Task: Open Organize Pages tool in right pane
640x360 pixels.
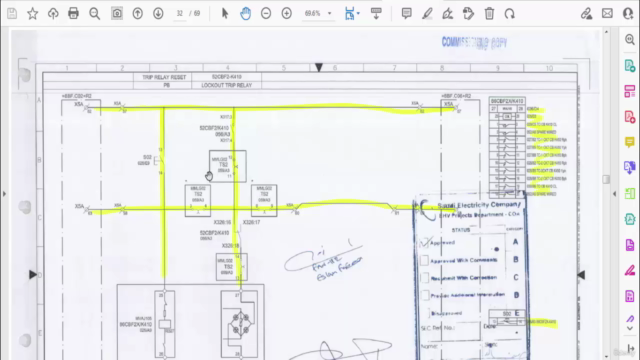Action: pyautogui.click(x=630, y=91)
